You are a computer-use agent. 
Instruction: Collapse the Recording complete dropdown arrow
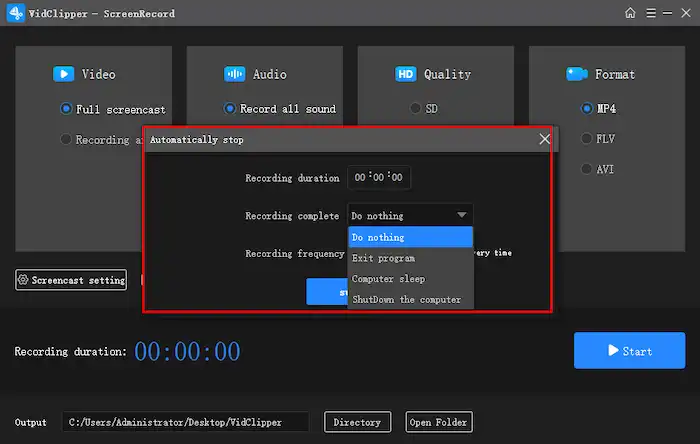pyautogui.click(x=462, y=216)
